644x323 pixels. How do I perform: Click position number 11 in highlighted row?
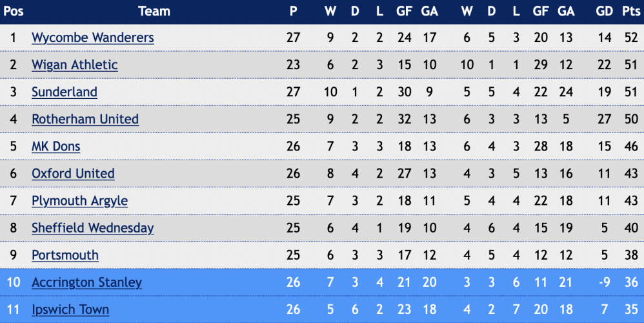pos(13,309)
